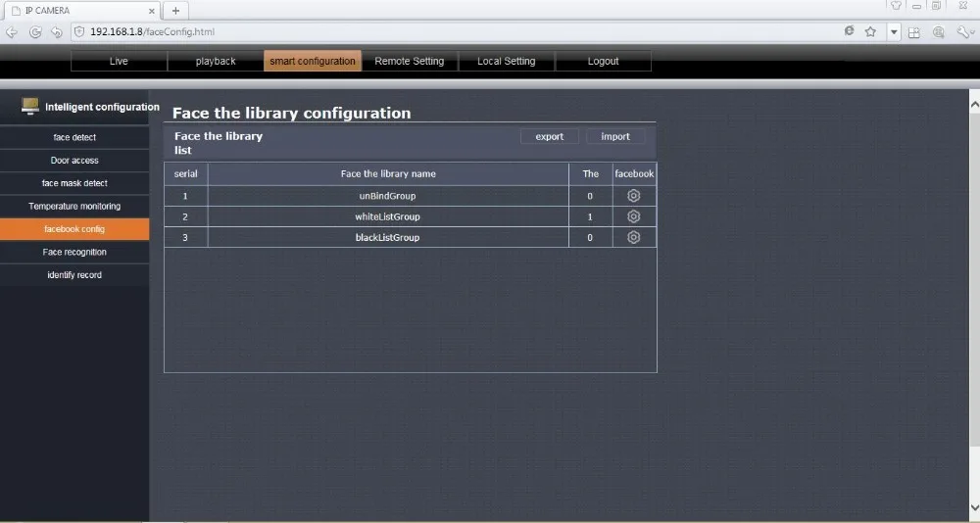This screenshot has width=980, height=523.
Task: Open Temperature monitoring sidebar item
Action: click(x=74, y=207)
